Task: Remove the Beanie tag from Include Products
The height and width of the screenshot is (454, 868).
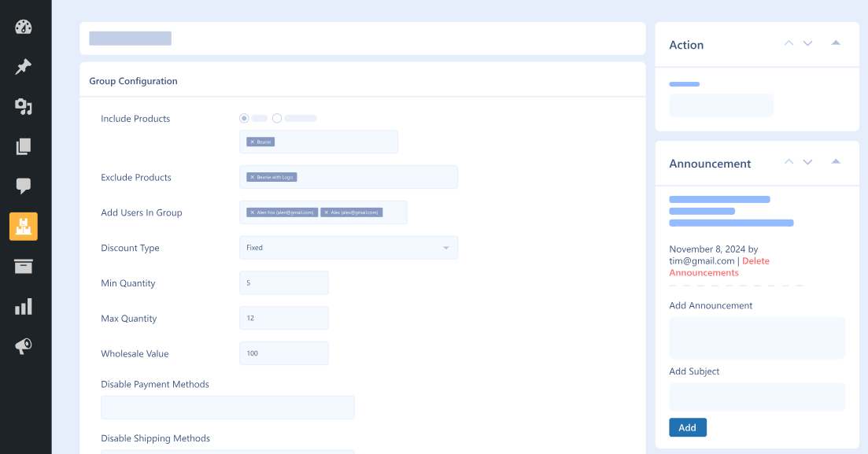Action: tap(253, 142)
